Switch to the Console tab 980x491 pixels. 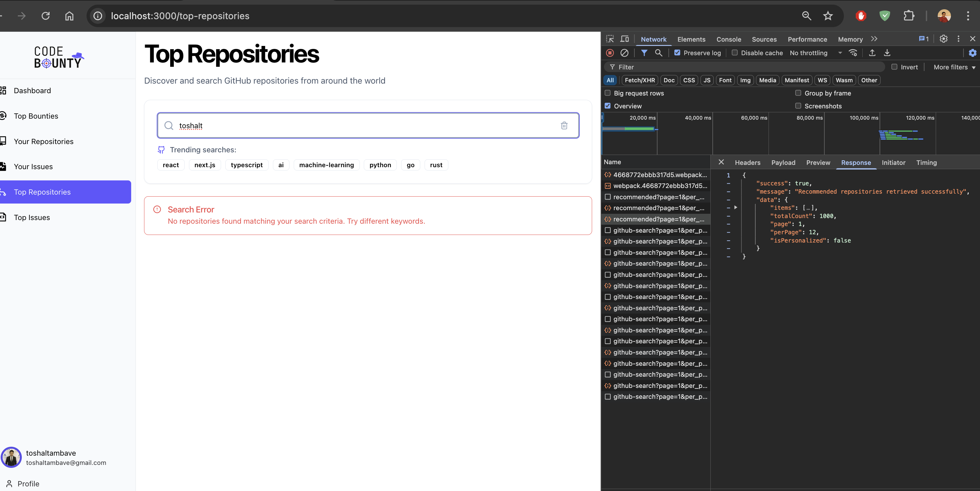[x=729, y=39]
